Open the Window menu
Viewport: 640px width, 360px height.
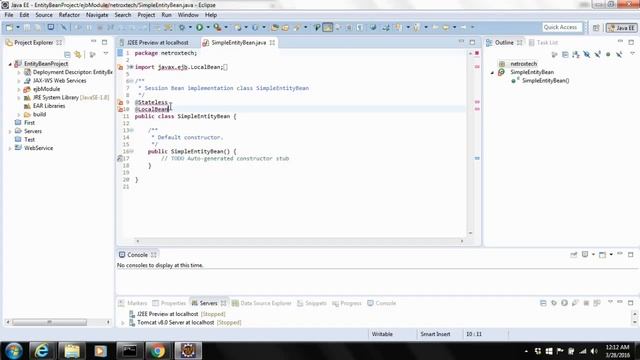[188, 15]
